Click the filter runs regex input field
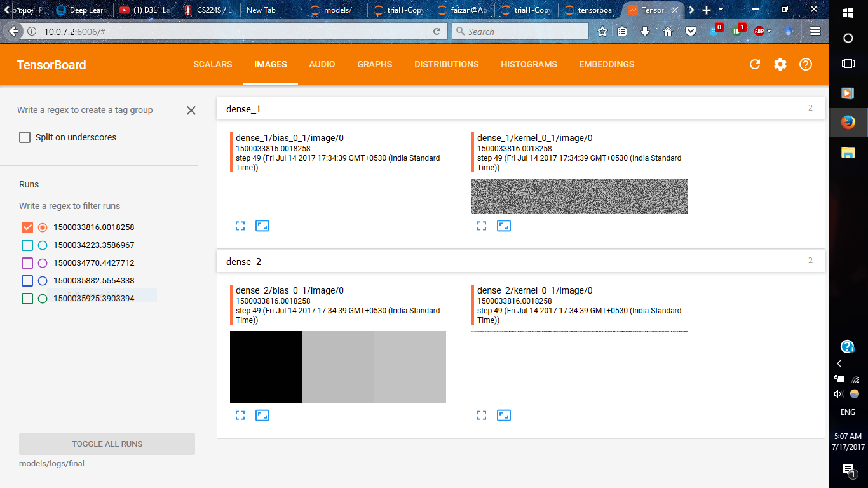Screen dimensions: 868x488 click(x=107, y=206)
